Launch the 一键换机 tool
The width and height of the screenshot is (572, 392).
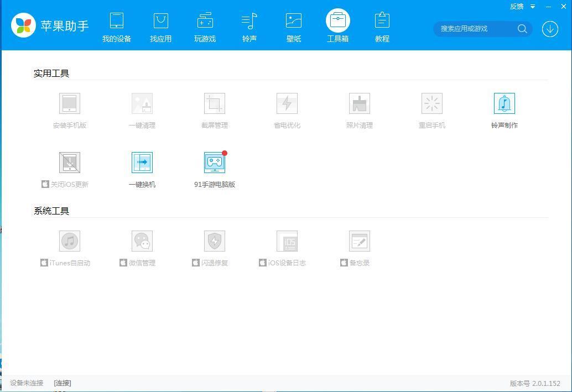pos(142,162)
